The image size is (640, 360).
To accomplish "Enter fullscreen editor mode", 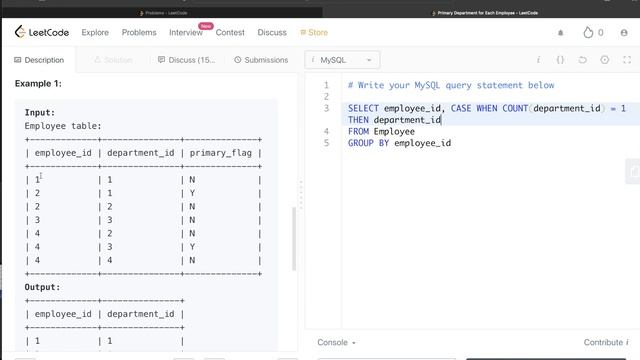I will click(627, 60).
